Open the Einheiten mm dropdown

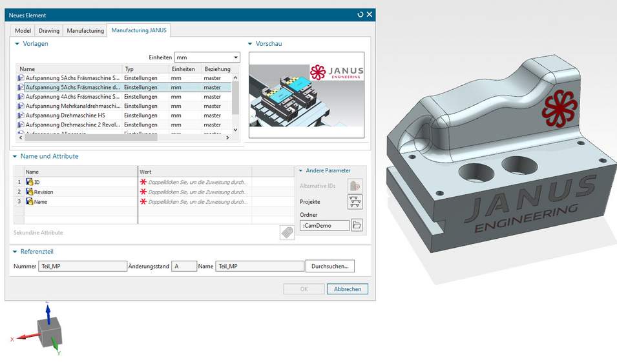(x=207, y=57)
